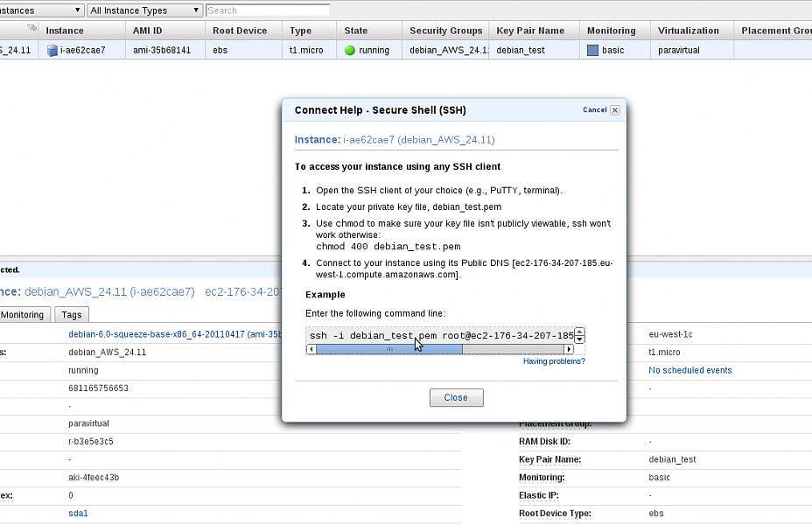Sort by the State column header

[369, 31]
